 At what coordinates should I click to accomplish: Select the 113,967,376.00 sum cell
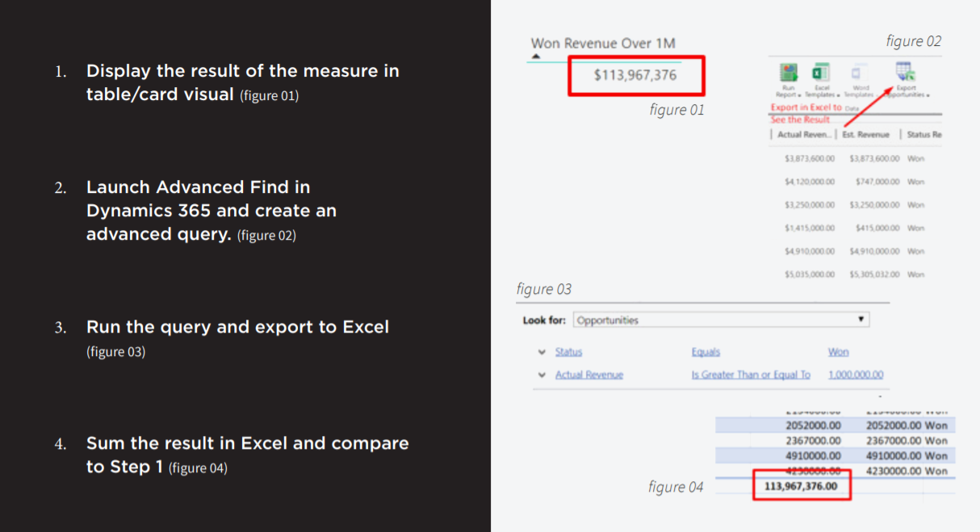(801, 486)
